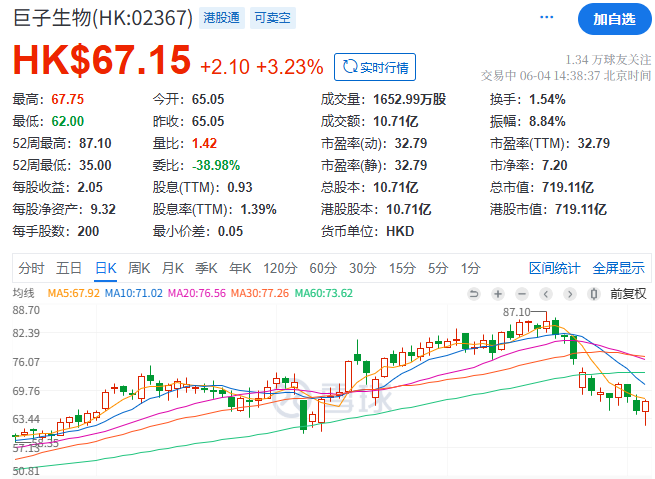655x479 pixels.
Task: Open the 前复权 price adjustment selector
Action: pos(628,294)
